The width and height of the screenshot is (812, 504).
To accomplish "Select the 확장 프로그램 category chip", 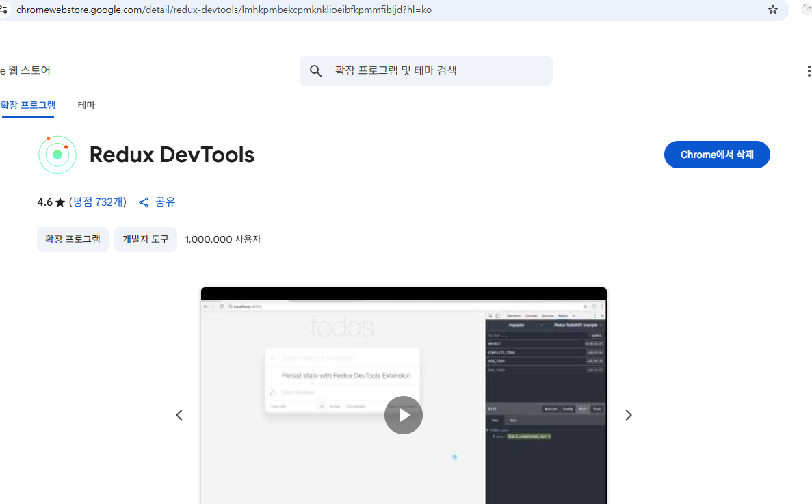I will (73, 239).
